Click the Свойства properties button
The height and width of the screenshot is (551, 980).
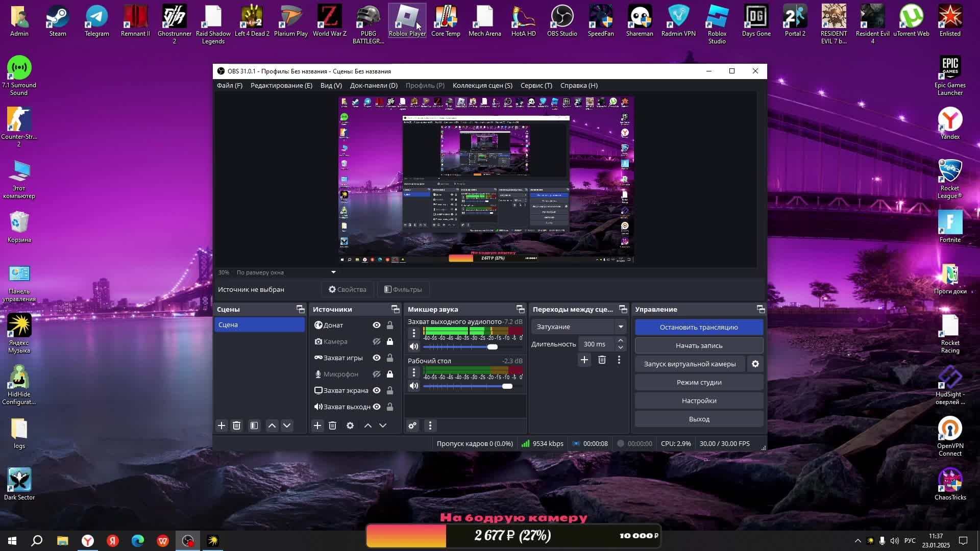pyautogui.click(x=347, y=289)
